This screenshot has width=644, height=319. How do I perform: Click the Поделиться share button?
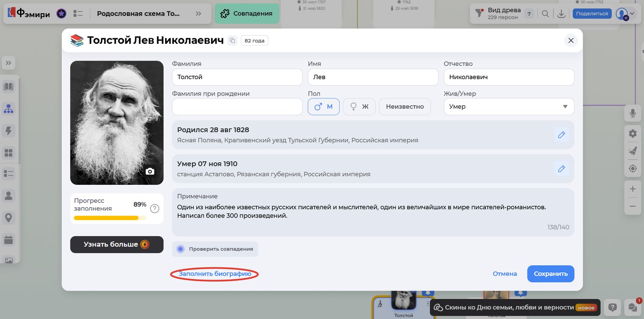coord(592,14)
